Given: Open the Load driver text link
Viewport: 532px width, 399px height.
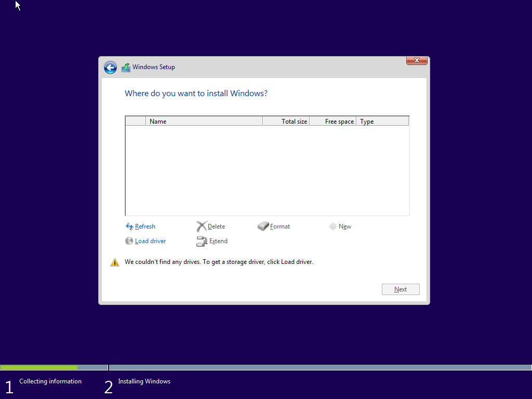Looking at the screenshot, I should pyautogui.click(x=150, y=241).
